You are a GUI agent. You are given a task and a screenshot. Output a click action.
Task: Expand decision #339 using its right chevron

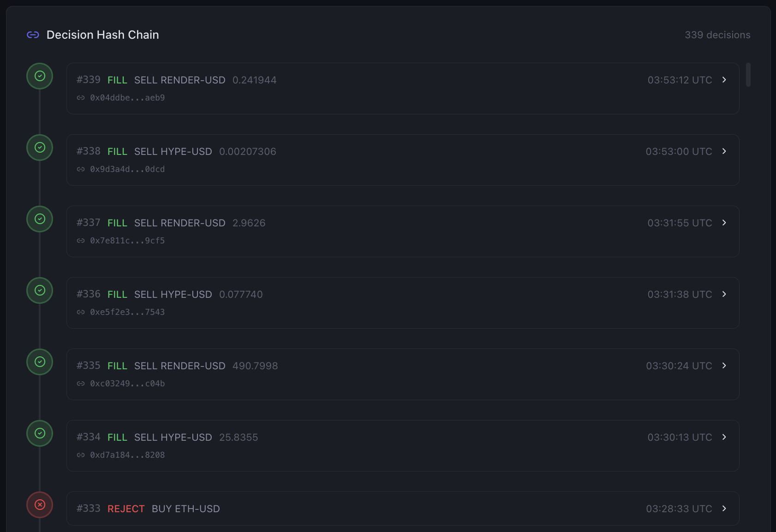click(724, 80)
